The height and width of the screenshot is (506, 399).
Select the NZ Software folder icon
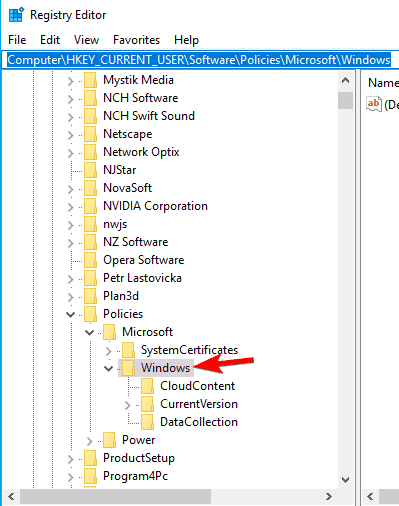[90, 242]
